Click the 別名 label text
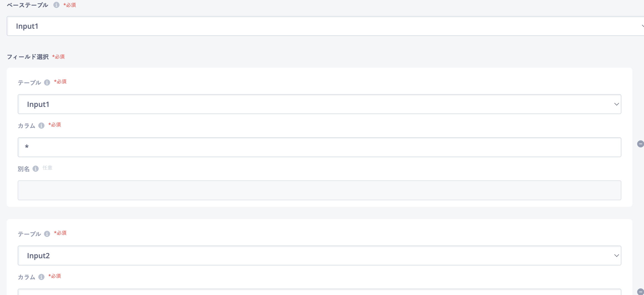The image size is (644, 295). 24,169
